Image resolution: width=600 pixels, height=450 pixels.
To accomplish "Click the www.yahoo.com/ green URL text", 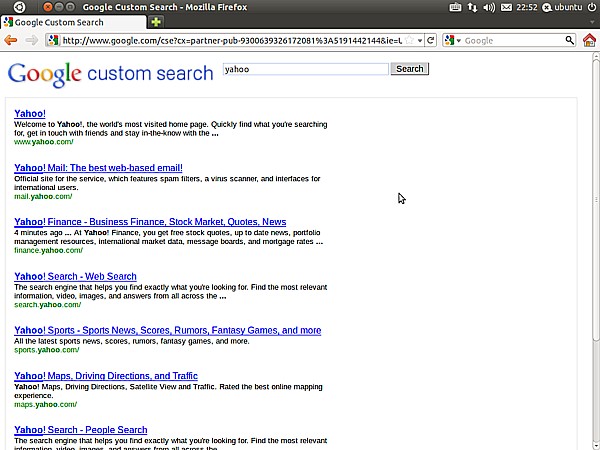I will click(x=44, y=142).
